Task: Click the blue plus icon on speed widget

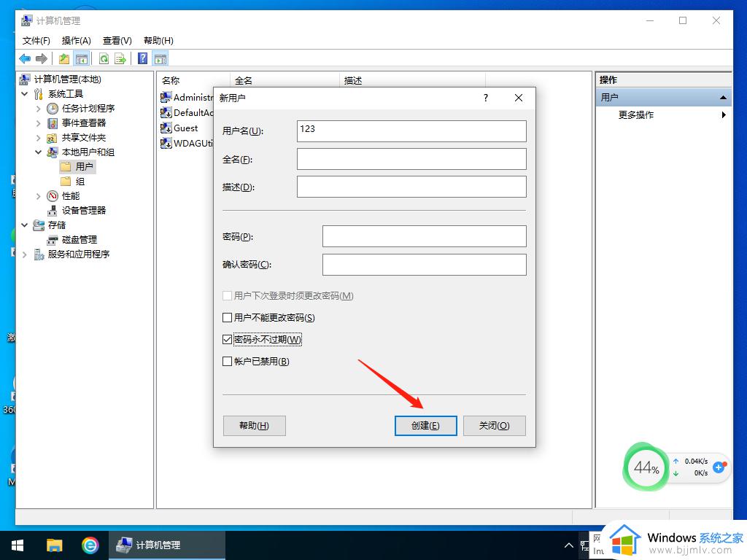Action: pyautogui.click(x=719, y=467)
